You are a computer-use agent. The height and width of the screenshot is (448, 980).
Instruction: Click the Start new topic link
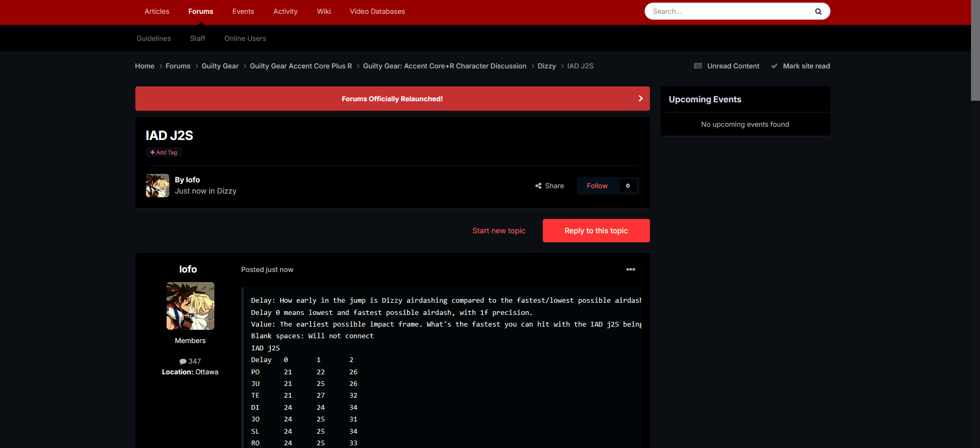(499, 231)
